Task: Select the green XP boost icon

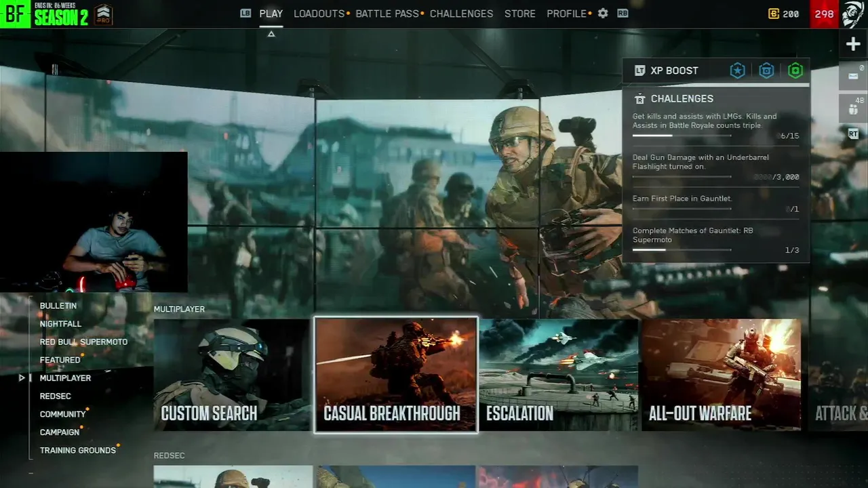Action: (795, 70)
